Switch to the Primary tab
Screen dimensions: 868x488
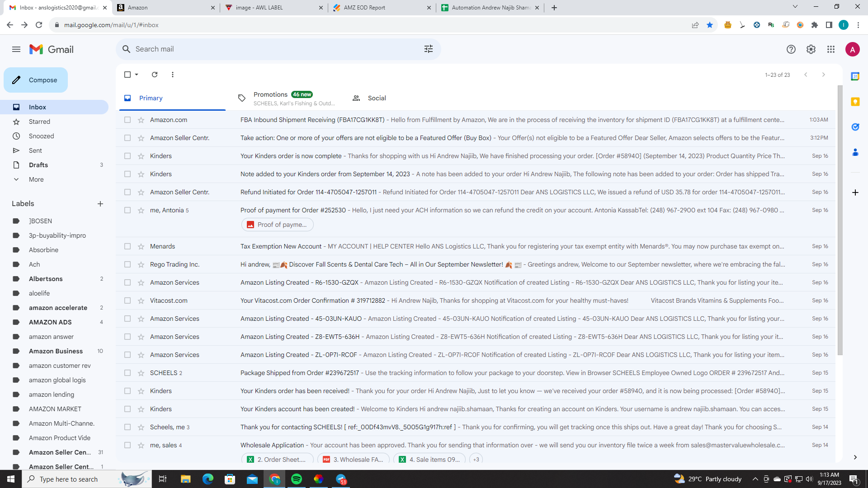172,98
